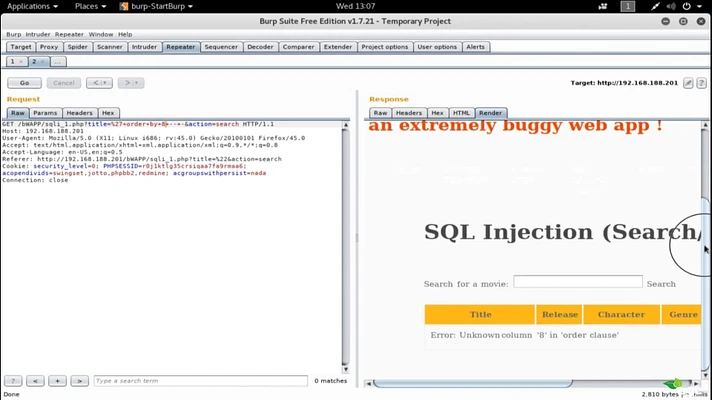Screen dimensions: 712x400
Task: Click the Cancel button
Action: 64,83
